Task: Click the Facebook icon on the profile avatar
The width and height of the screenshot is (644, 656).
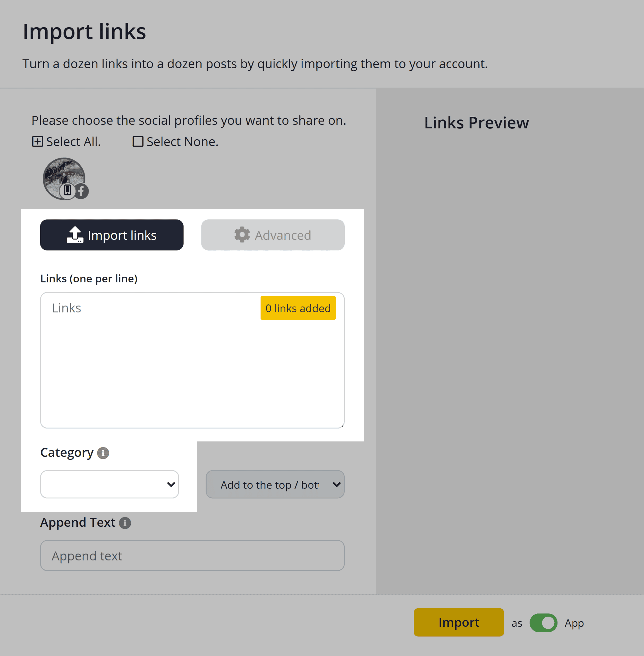Action: pos(81,191)
